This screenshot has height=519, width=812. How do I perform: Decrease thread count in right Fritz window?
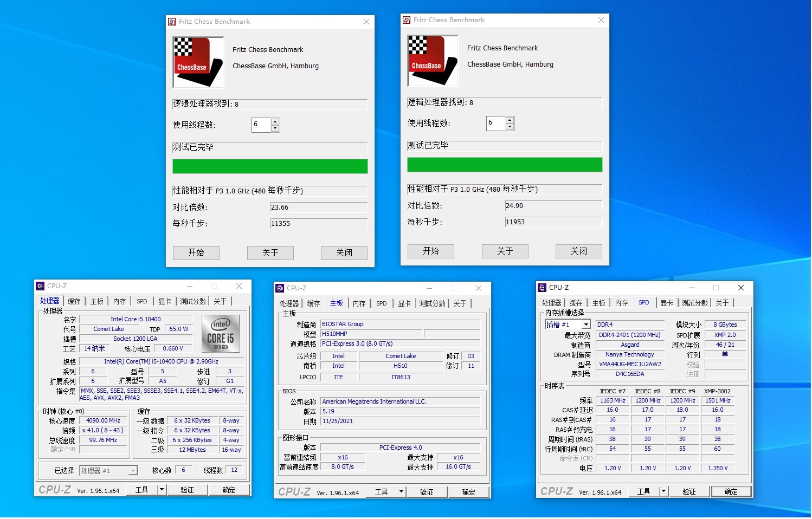[510, 127]
